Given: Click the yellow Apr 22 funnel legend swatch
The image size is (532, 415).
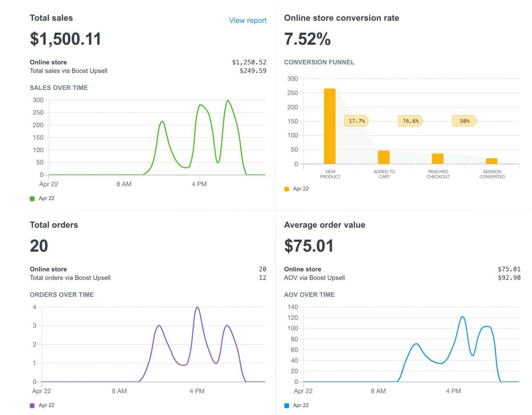Looking at the screenshot, I should (x=287, y=189).
